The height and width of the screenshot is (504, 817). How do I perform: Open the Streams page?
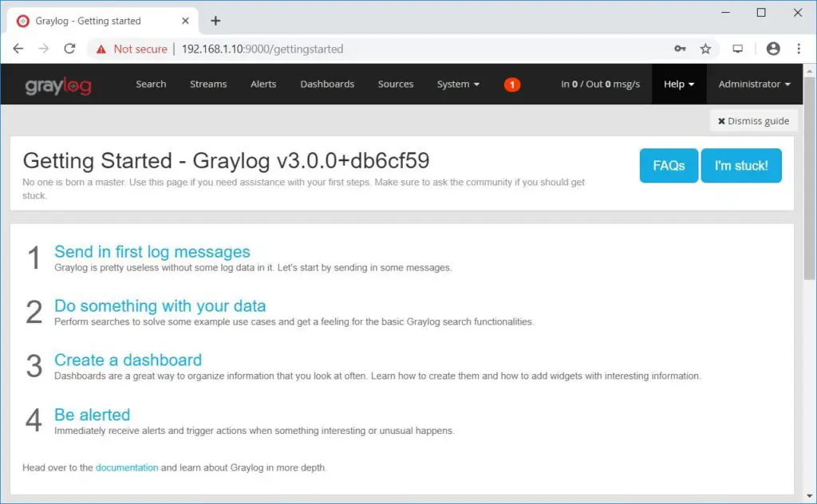208,85
